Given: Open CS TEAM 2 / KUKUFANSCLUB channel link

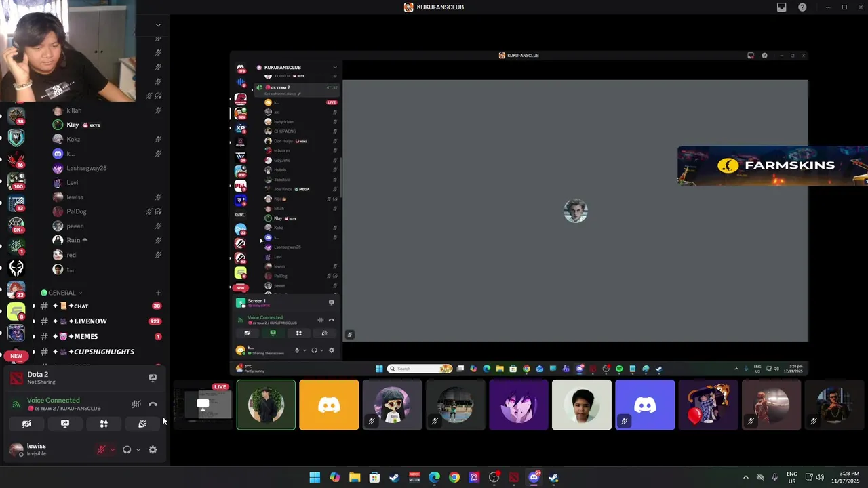Looking at the screenshot, I should pyautogui.click(x=64, y=409).
